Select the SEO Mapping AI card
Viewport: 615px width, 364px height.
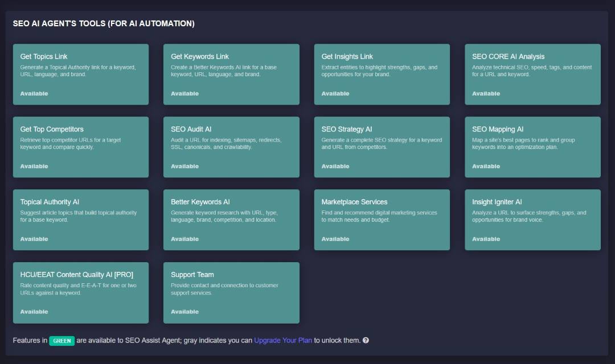click(532, 147)
